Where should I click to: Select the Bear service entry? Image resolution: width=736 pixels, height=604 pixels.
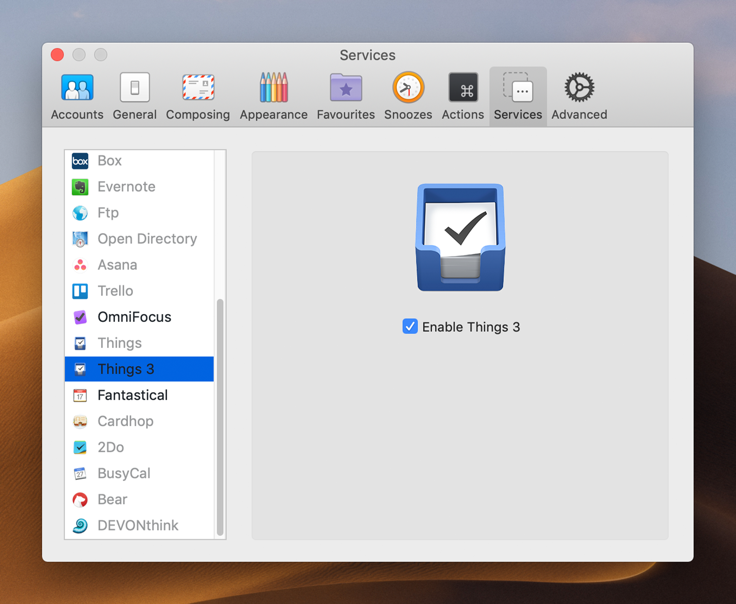[x=139, y=500]
